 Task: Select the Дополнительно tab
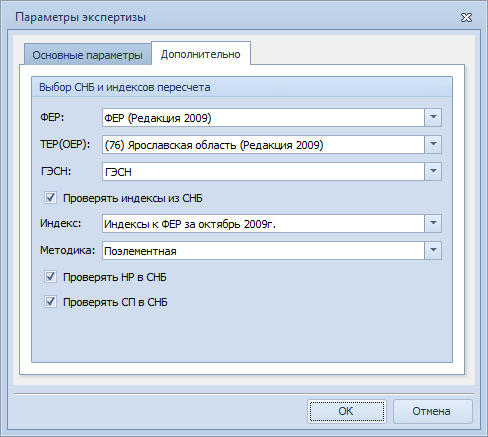click(201, 54)
